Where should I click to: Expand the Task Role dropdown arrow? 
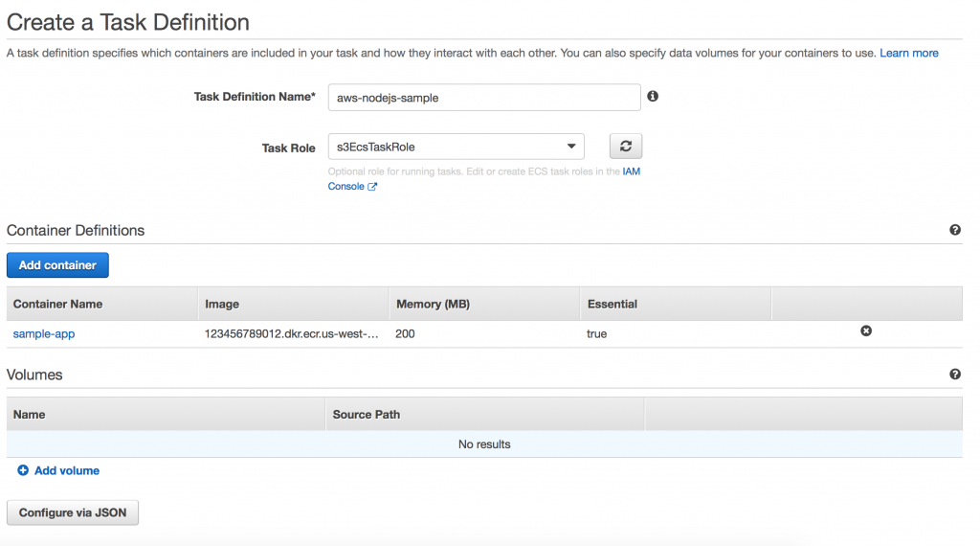pos(571,147)
